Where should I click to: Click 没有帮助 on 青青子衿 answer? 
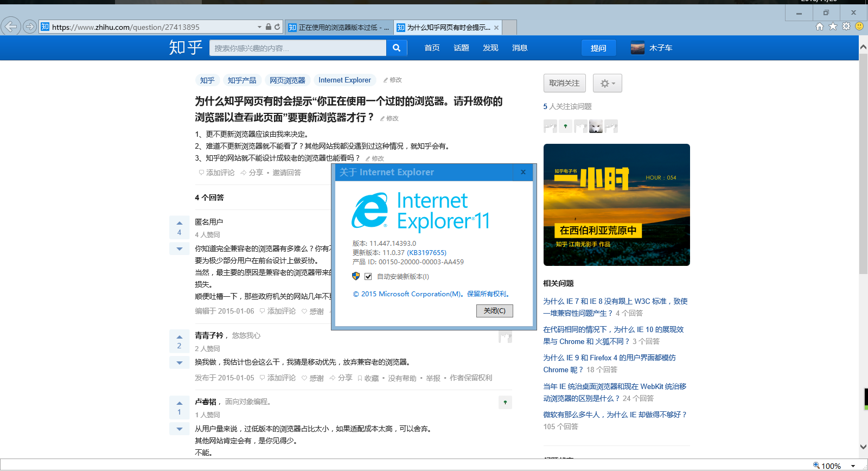tap(402, 378)
